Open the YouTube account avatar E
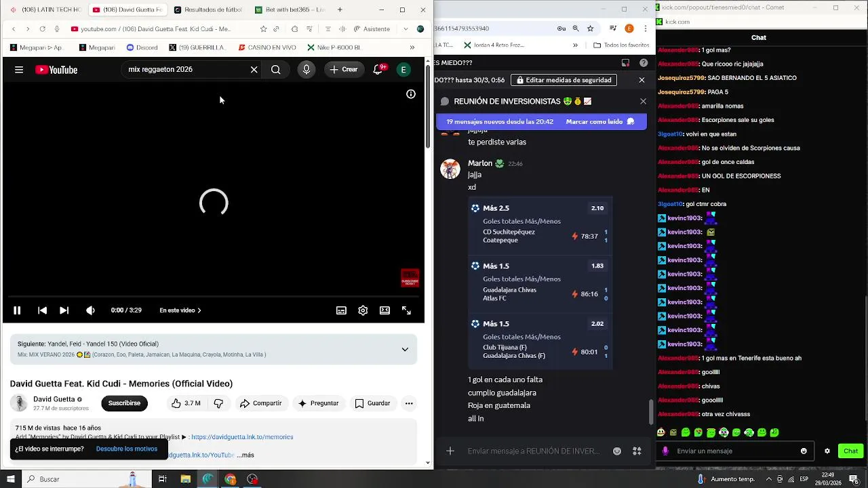Viewport: 868px width, 488px height. click(403, 70)
